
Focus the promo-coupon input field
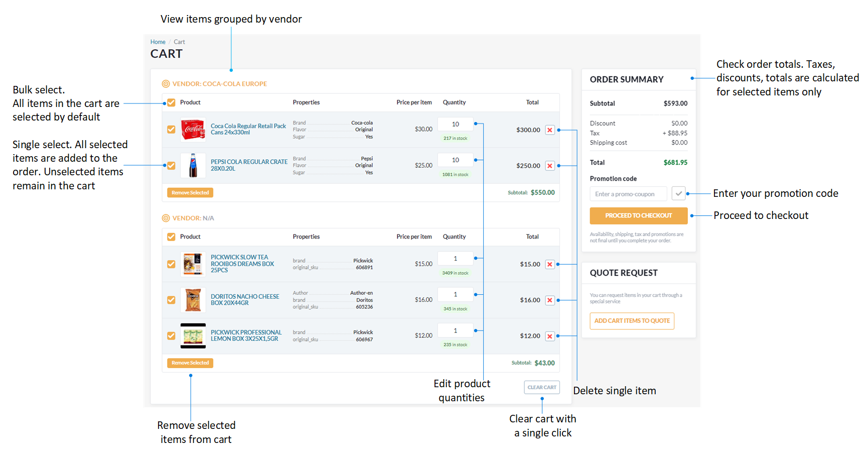pyautogui.click(x=628, y=194)
